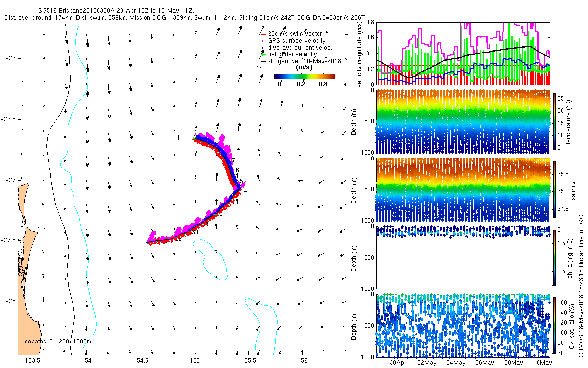Click the '0.8' tick on the velocity magnitude axis

click(x=369, y=22)
